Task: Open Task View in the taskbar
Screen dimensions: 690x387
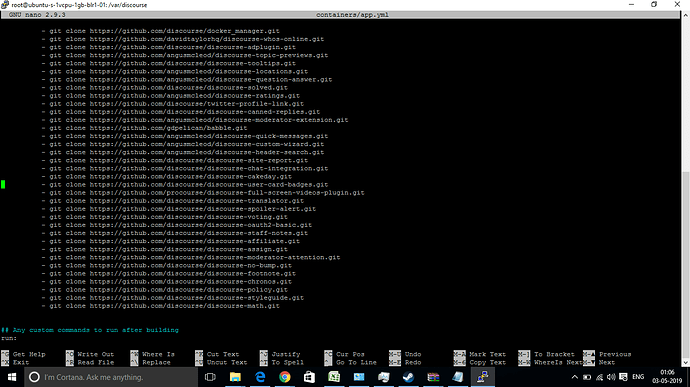Action: point(210,377)
